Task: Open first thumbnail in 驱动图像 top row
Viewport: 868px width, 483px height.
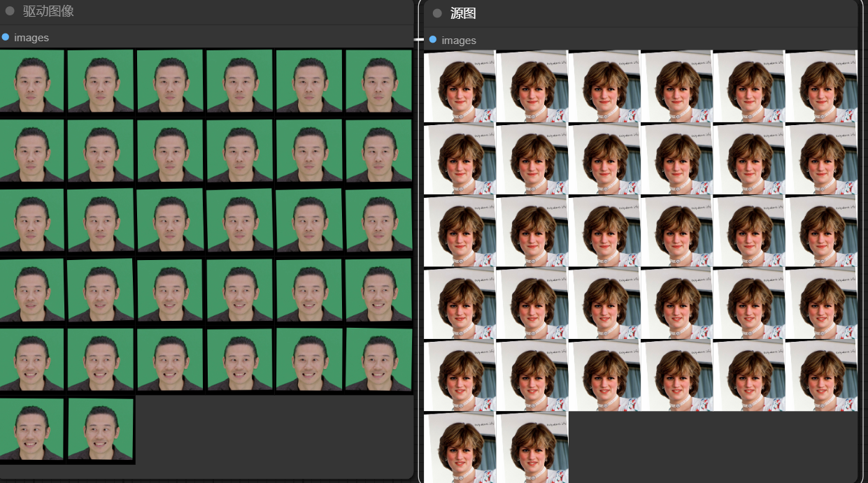Action: click(x=31, y=81)
